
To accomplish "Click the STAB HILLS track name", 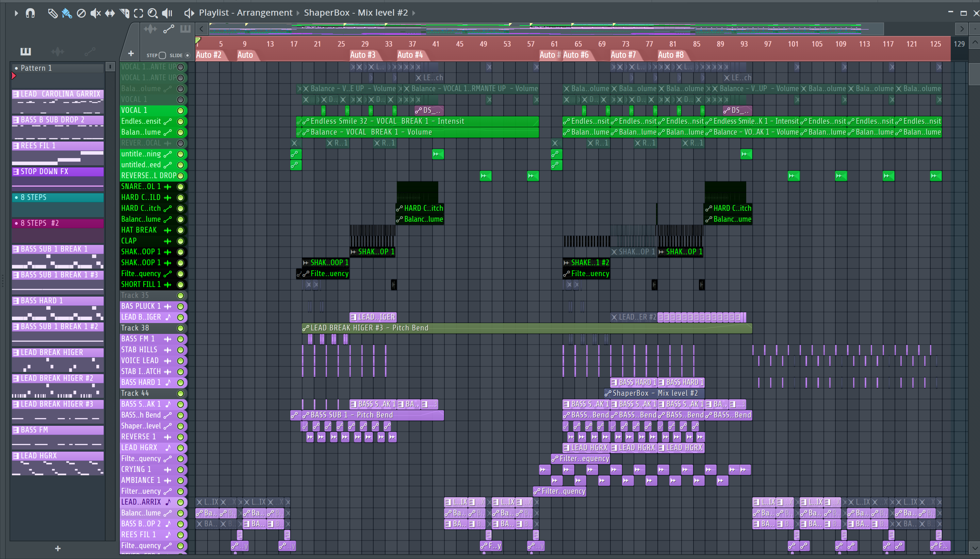I will point(139,350).
